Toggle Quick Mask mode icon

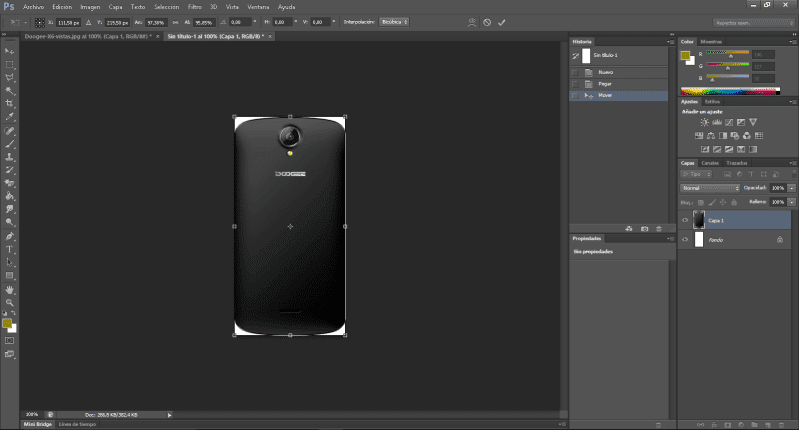pos(9,341)
